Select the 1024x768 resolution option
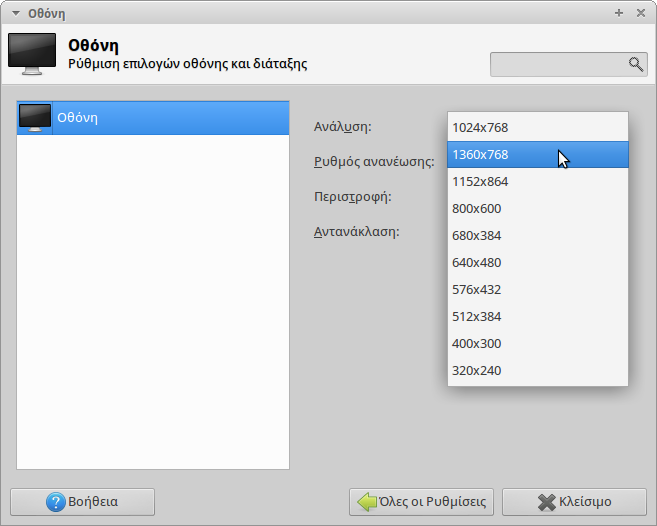This screenshot has height=526, width=657. click(538, 127)
